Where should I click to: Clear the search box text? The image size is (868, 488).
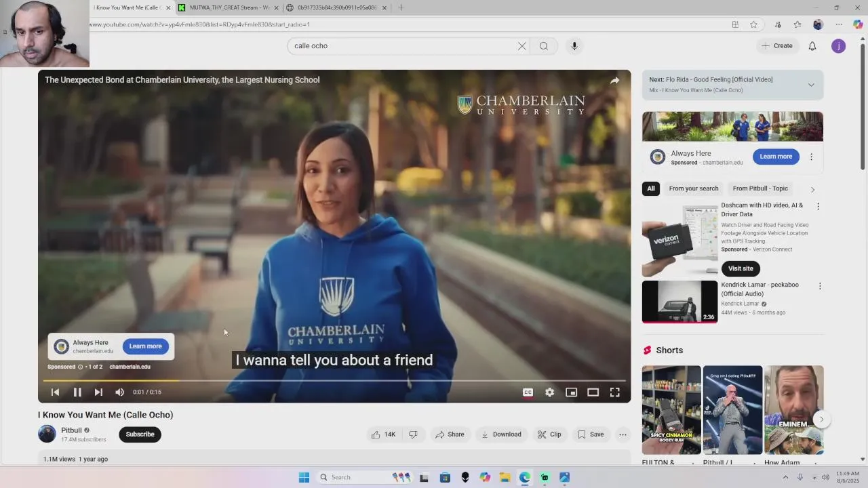pyautogui.click(x=522, y=46)
